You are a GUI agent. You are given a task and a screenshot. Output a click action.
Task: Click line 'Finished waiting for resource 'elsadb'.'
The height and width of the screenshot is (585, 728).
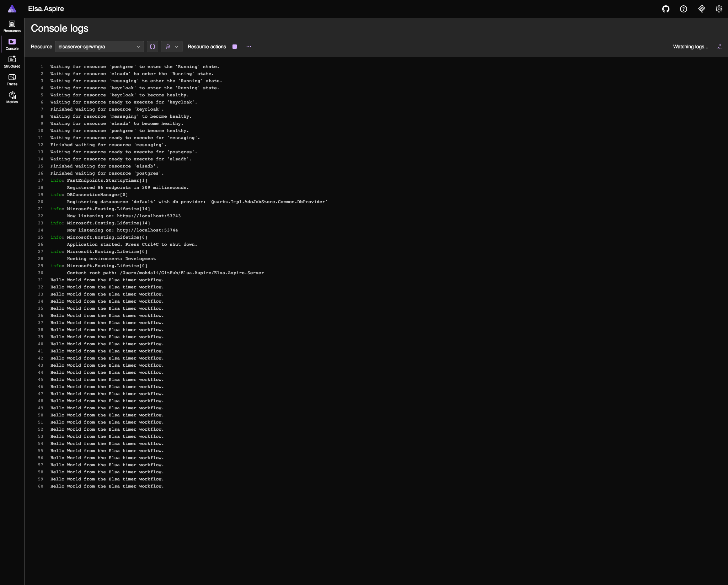[104, 166]
